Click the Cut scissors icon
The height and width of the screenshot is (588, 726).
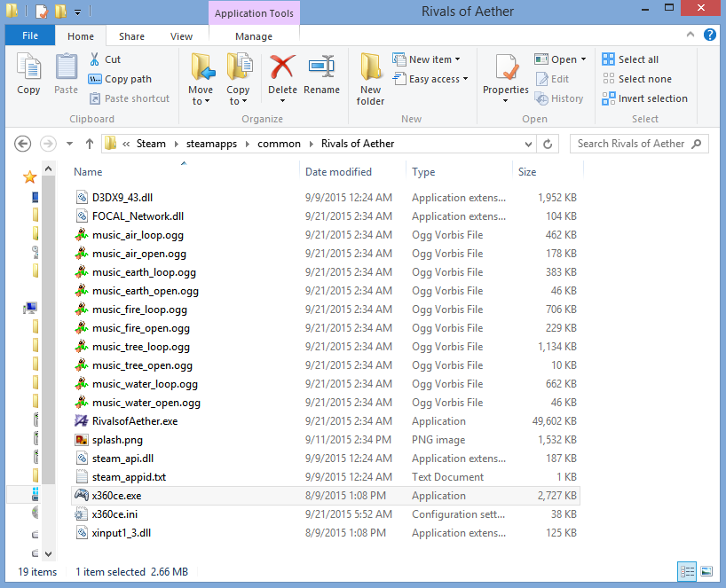pos(94,59)
